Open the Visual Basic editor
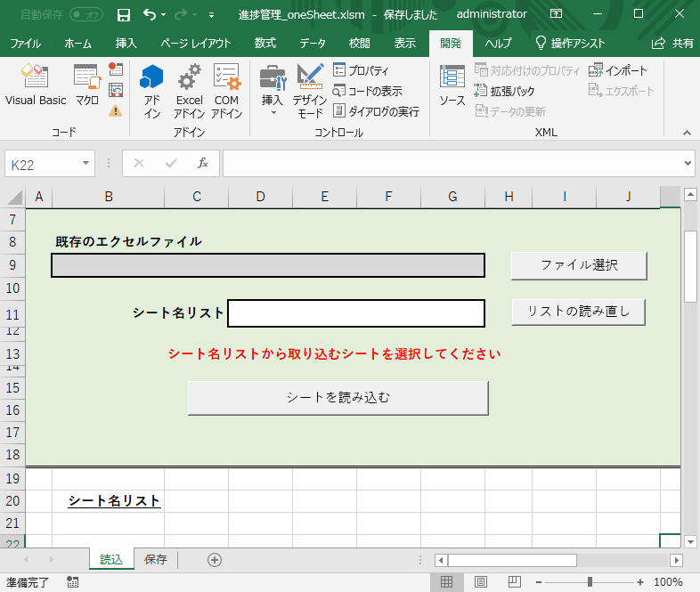 [x=36, y=85]
